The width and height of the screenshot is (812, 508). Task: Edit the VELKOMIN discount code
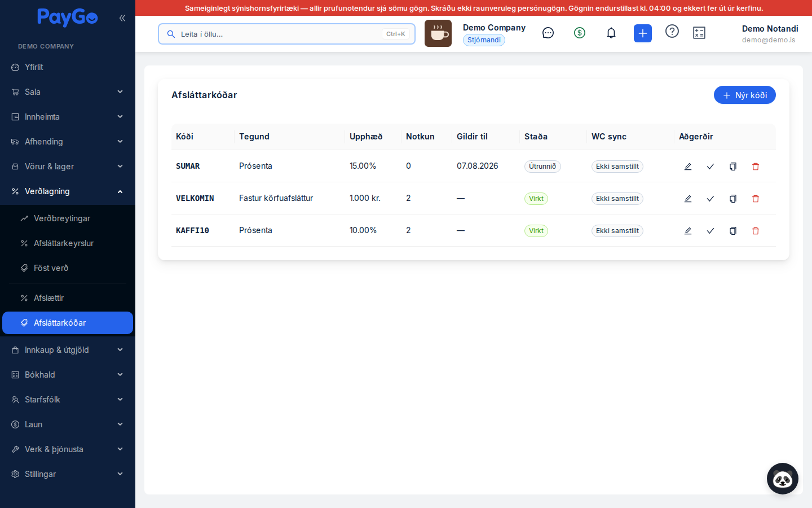(688, 199)
